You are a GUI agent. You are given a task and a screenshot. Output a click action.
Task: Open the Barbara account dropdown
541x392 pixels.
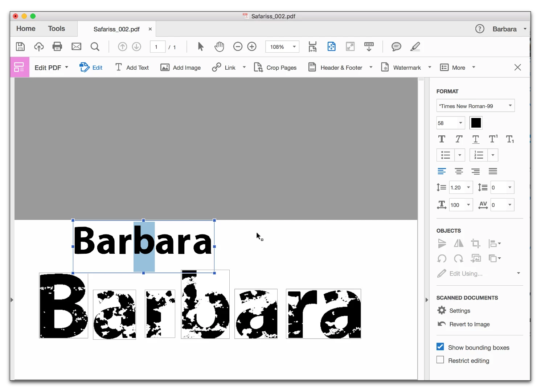pos(509,29)
